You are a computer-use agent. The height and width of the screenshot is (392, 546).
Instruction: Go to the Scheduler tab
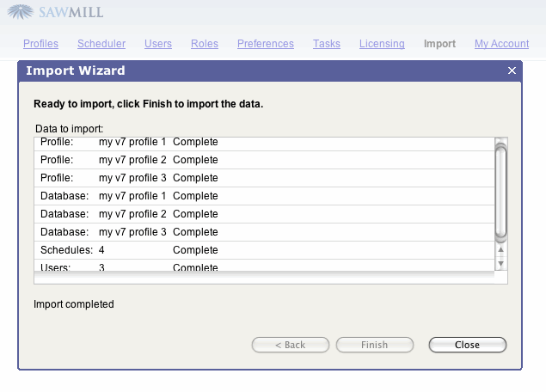[101, 44]
